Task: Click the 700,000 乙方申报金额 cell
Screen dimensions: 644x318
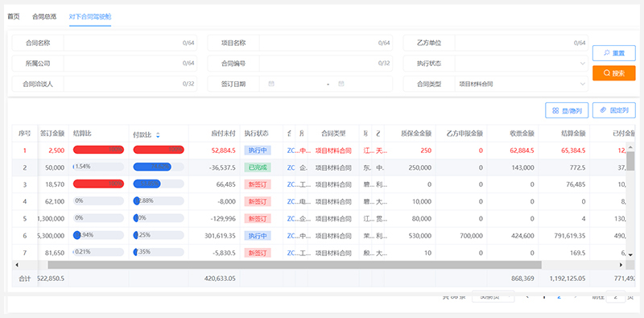Action: click(473, 236)
